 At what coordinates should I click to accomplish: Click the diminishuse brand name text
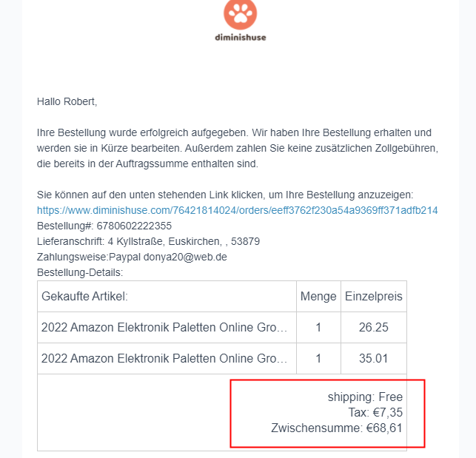[238, 36]
